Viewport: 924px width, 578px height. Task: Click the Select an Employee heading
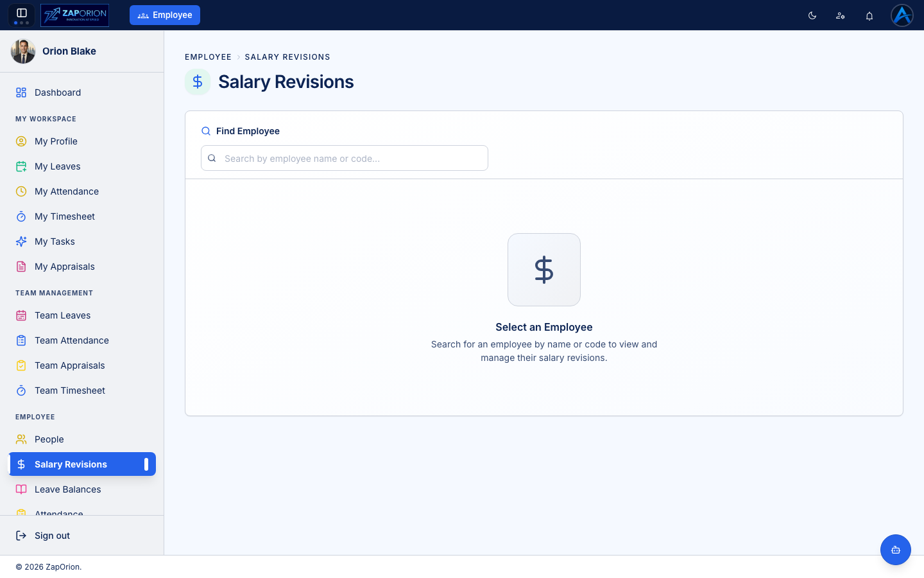(x=544, y=327)
